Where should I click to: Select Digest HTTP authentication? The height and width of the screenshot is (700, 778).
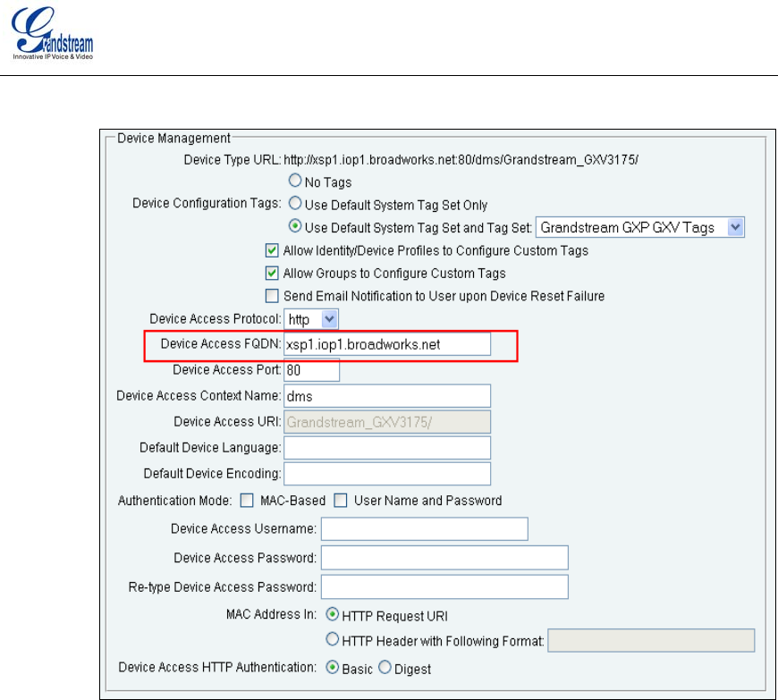[x=386, y=668]
